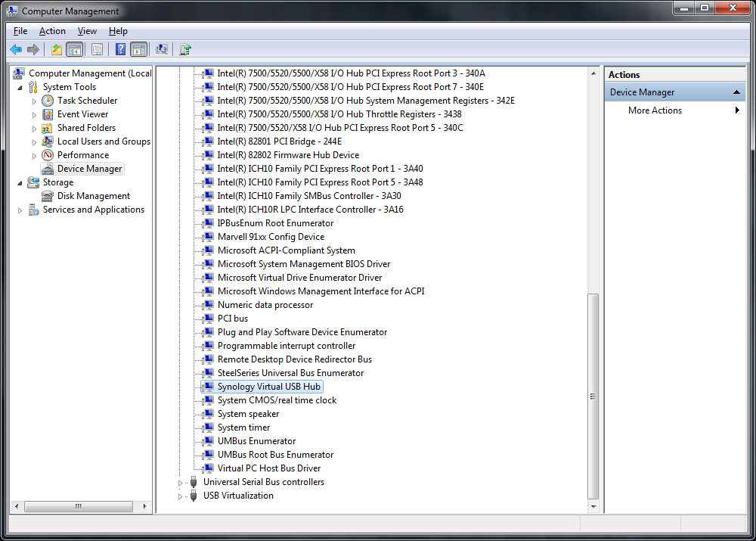Select Remote Desktop Device Redirector Bus
756x541 pixels.
(x=295, y=359)
